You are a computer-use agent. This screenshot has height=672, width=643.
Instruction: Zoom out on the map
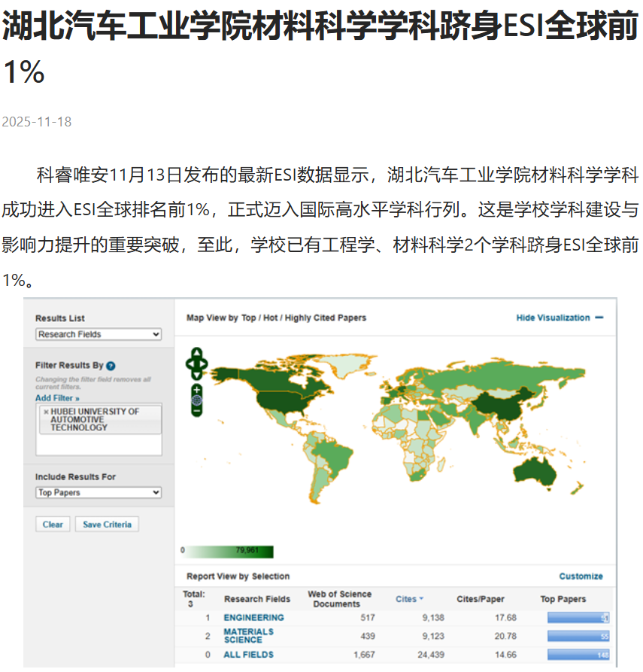pyautogui.click(x=197, y=411)
